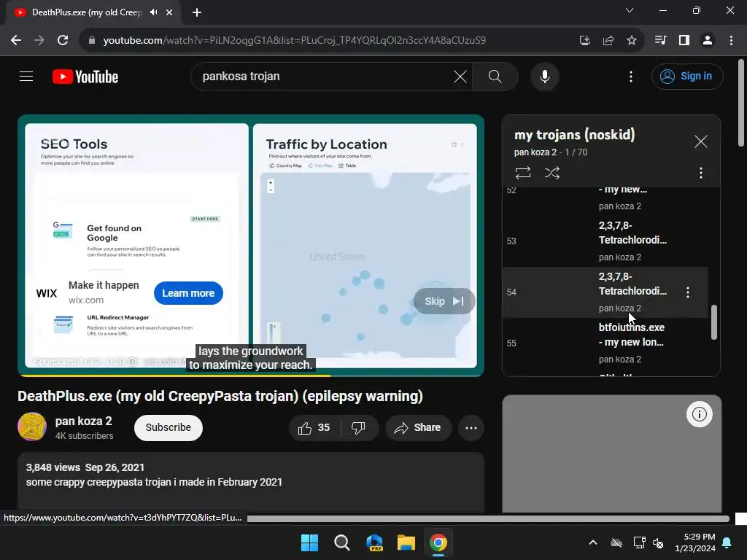Open Windows taskbar search
The height and width of the screenshot is (560, 747).
click(341, 542)
